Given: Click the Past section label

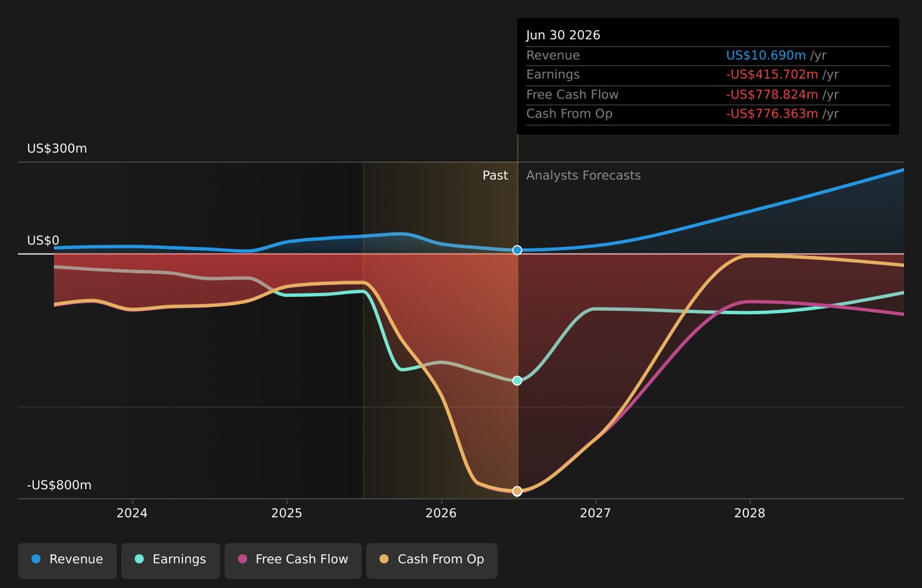Looking at the screenshot, I should (x=495, y=175).
